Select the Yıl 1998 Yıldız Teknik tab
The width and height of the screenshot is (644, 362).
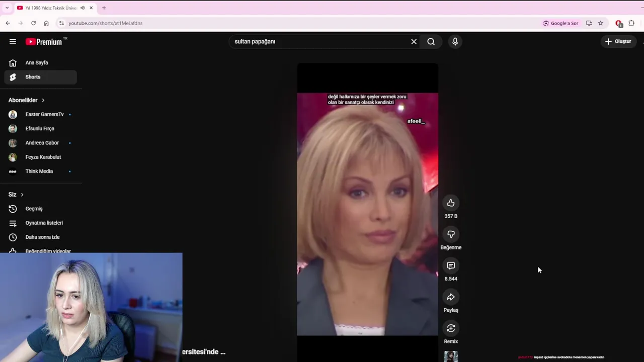tap(50, 8)
